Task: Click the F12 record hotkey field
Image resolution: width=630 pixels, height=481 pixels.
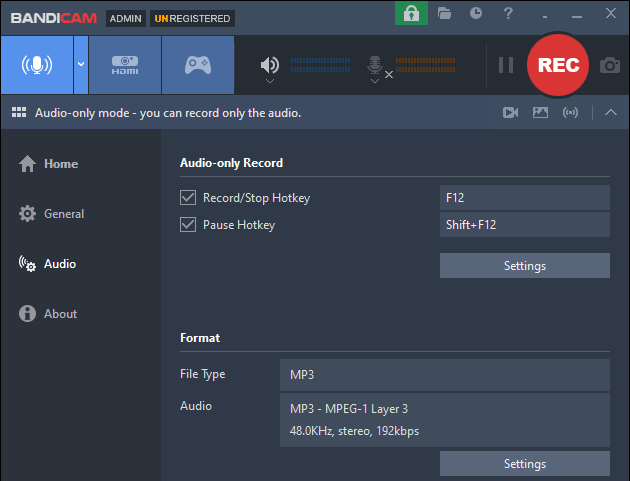Action: pyautogui.click(x=525, y=198)
